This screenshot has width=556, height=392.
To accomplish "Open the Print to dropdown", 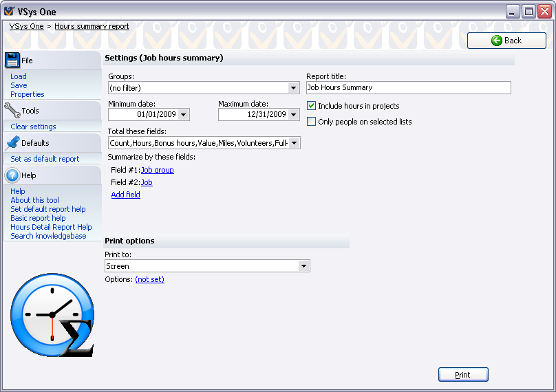I will (x=303, y=266).
